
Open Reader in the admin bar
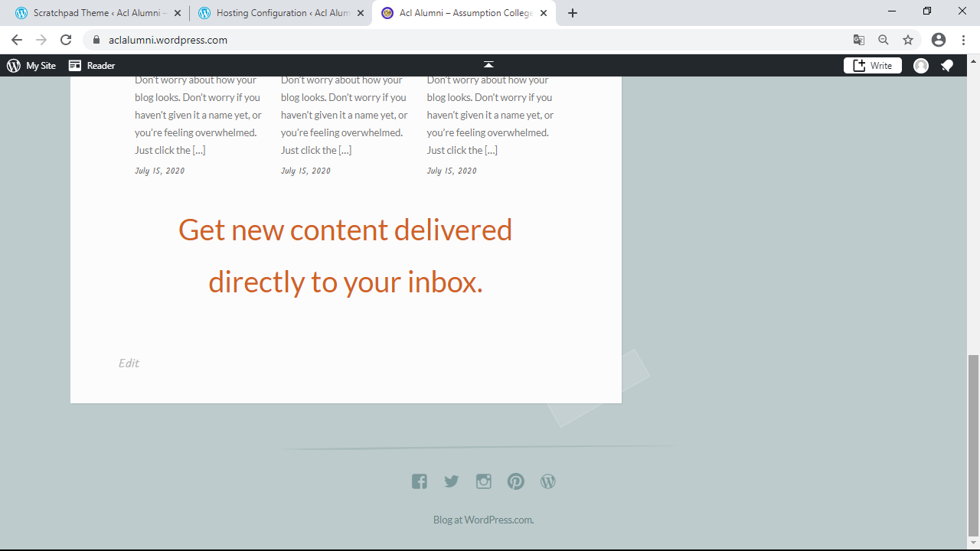[92, 66]
